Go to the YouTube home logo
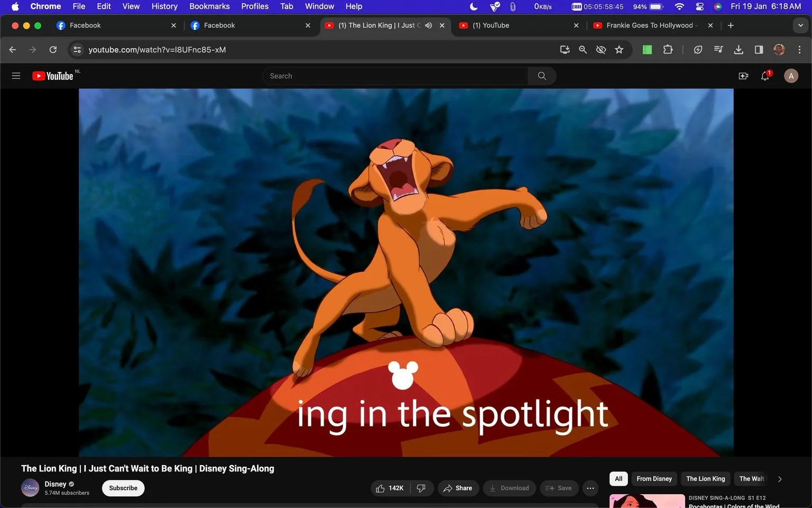This screenshot has height=508, width=812. 52,76
